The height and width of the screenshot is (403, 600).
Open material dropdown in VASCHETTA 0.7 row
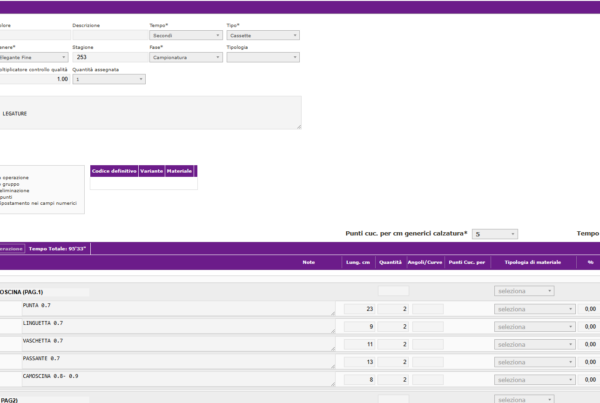click(535, 344)
